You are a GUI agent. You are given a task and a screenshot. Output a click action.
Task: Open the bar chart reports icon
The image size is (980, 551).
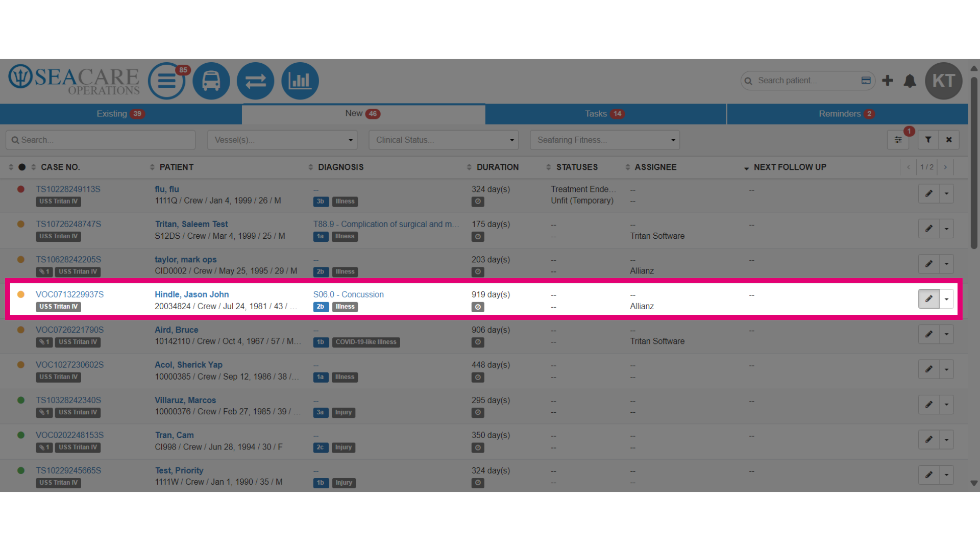[300, 81]
